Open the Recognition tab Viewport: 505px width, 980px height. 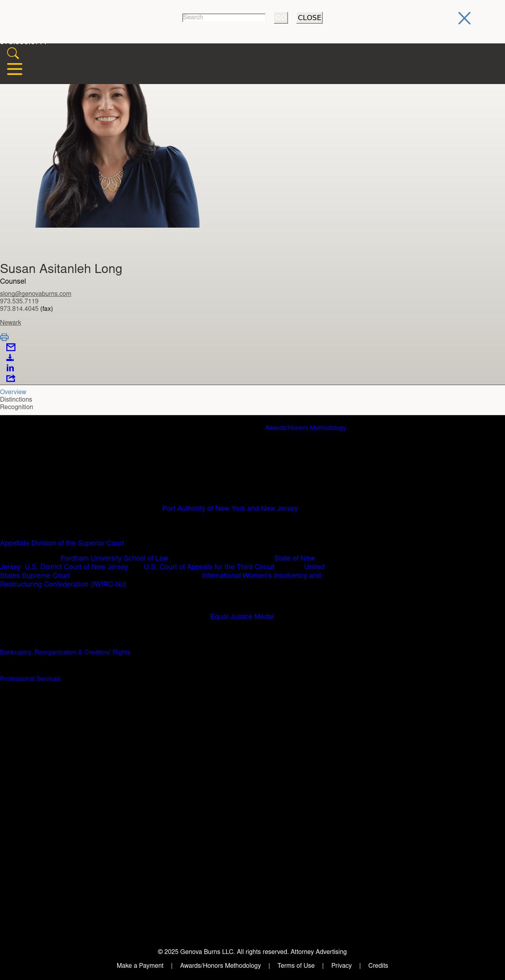pos(17,407)
